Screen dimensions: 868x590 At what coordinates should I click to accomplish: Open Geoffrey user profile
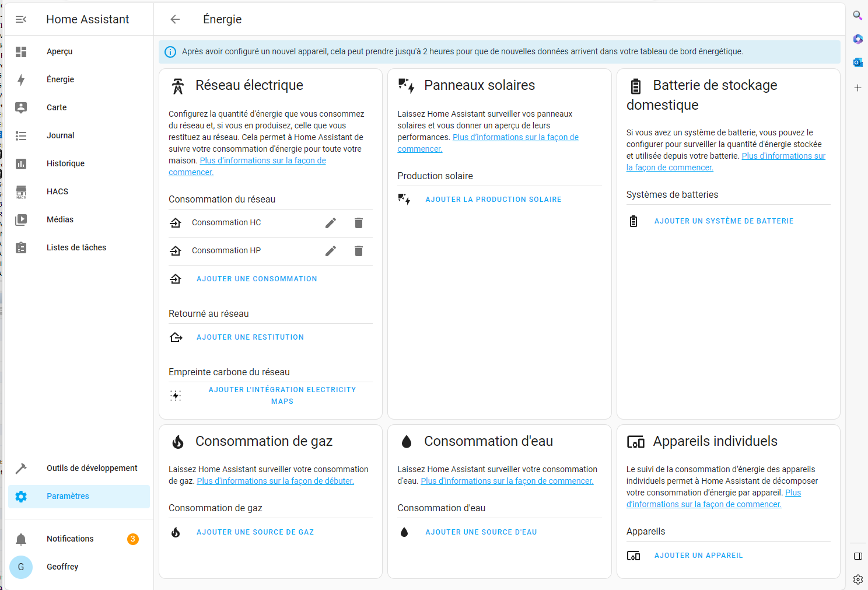point(79,567)
